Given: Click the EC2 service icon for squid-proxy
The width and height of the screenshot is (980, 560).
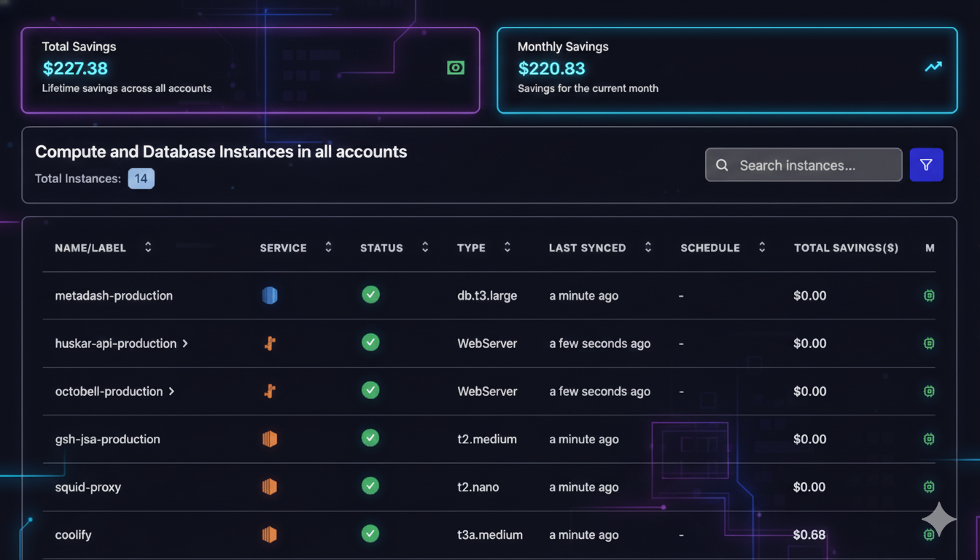Looking at the screenshot, I should click(270, 487).
